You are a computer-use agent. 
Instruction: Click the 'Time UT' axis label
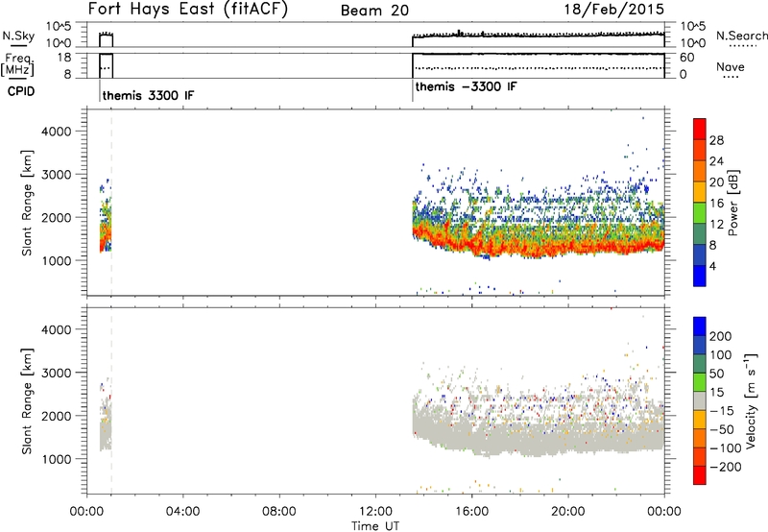375,526
